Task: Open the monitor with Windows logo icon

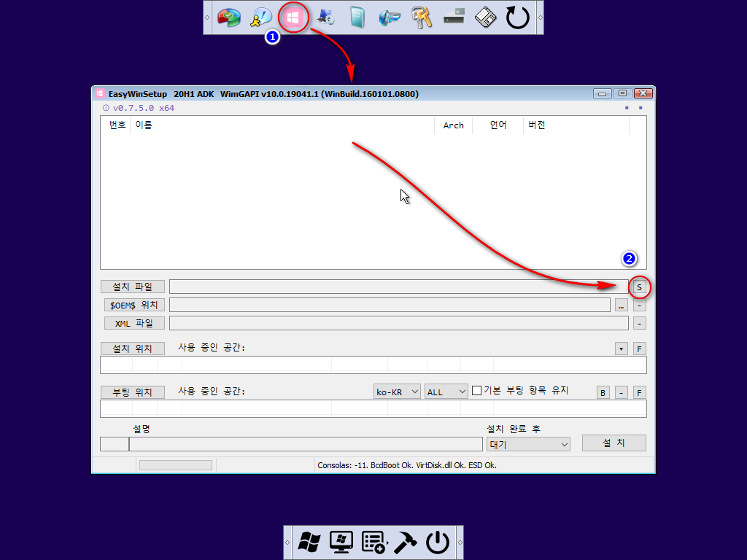Action: click(341, 542)
